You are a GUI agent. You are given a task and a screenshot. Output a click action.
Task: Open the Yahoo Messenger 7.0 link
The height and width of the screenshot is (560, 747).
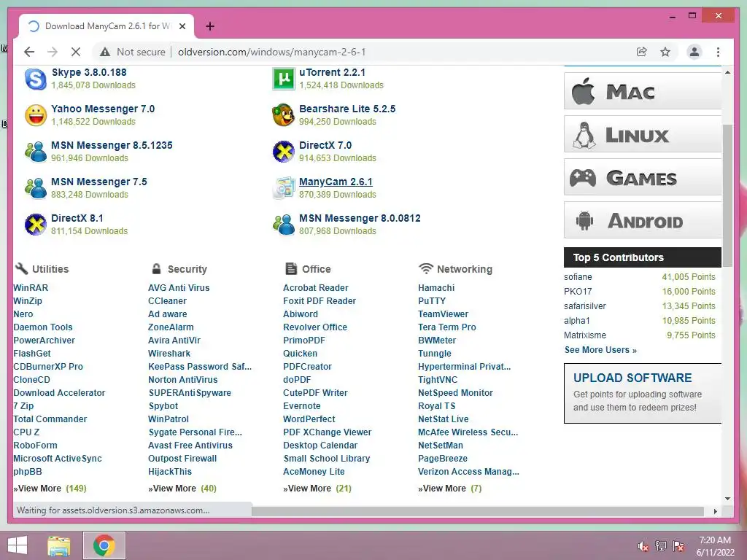pyautogui.click(x=103, y=109)
